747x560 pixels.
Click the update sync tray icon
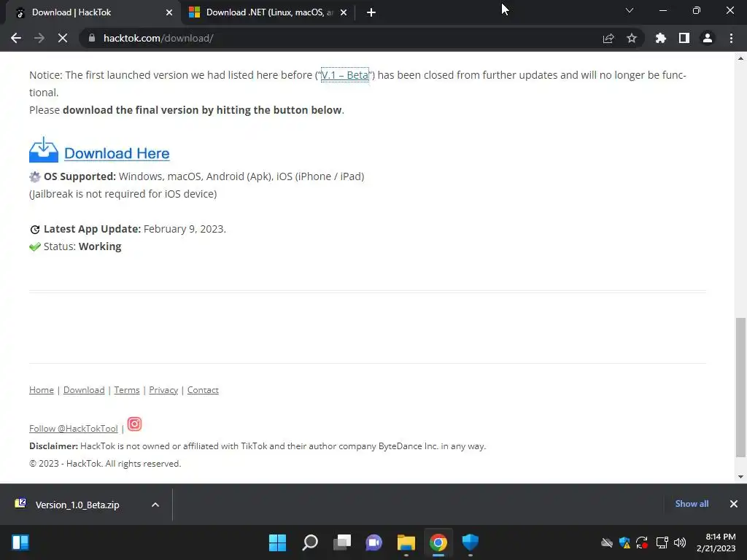pos(642,542)
